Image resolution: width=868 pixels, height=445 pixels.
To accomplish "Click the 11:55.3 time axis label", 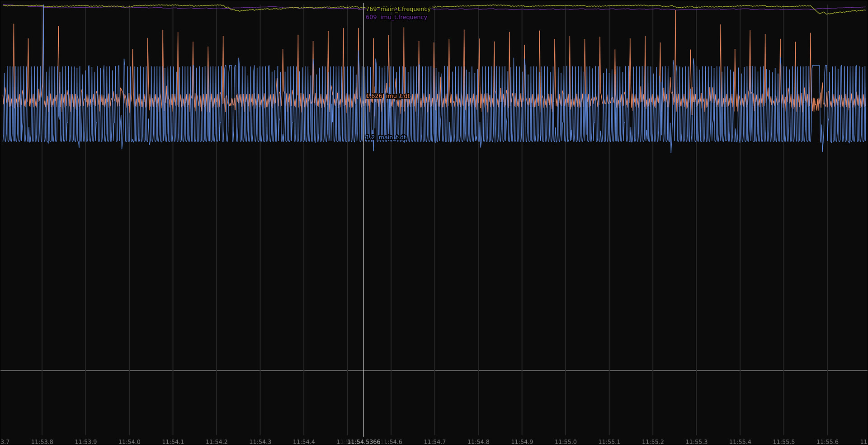I will (x=696, y=442).
